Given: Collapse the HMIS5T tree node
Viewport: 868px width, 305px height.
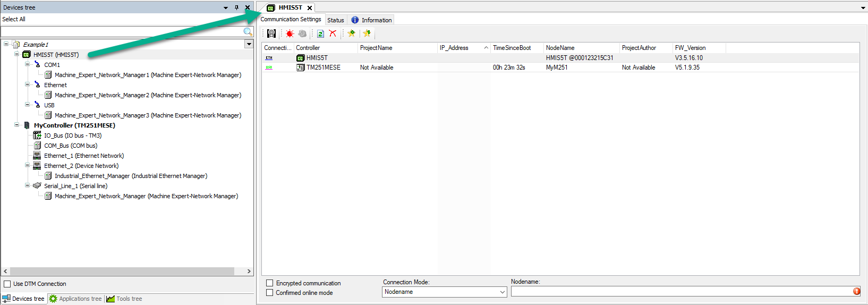Looking at the screenshot, I should coord(16,54).
